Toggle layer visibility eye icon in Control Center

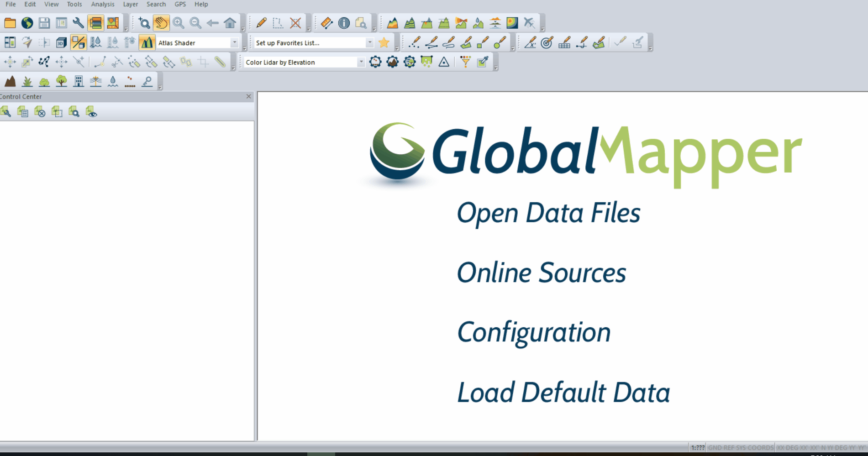click(91, 112)
